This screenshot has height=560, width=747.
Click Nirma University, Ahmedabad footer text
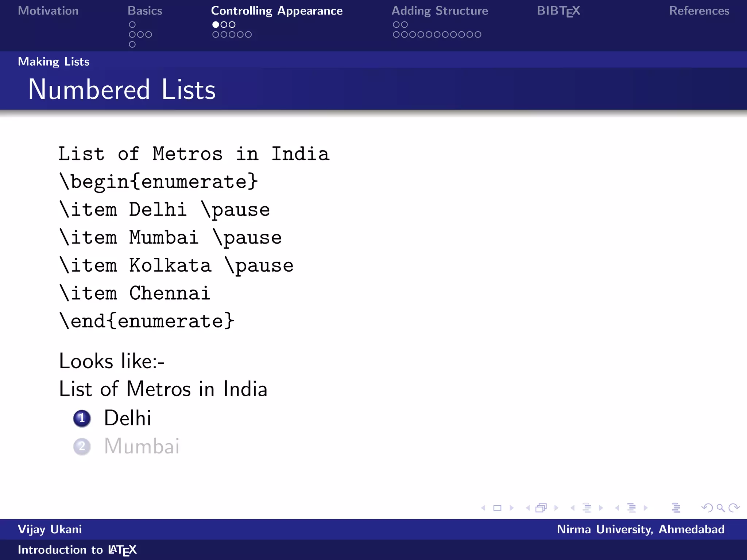point(641,529)
